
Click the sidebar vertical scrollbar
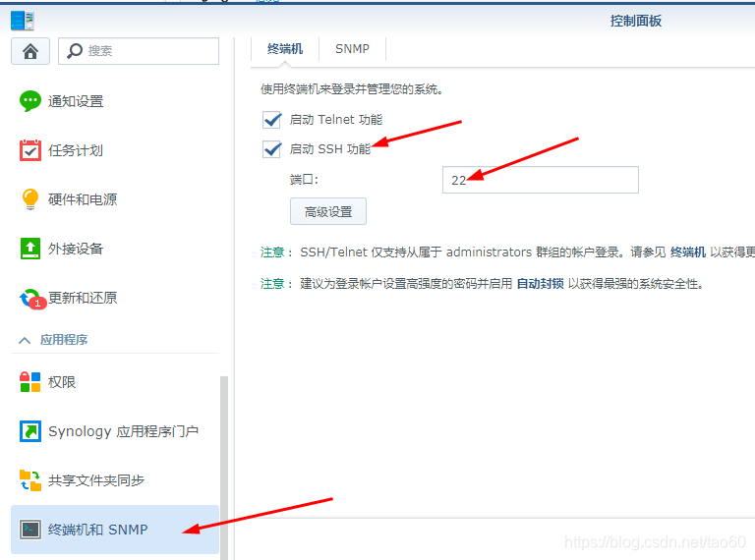tap(224, 468)
